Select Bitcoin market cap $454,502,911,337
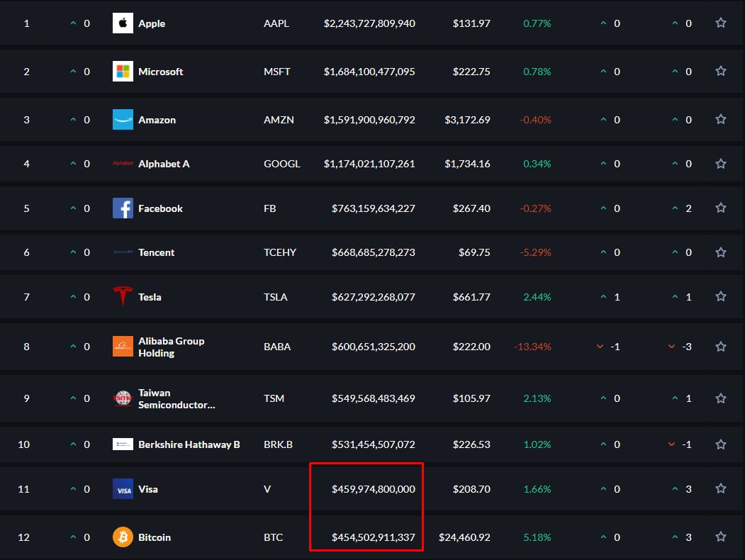The width and height of the screenshot is (745, 560). pyautogui.click(x=374, y=538)
